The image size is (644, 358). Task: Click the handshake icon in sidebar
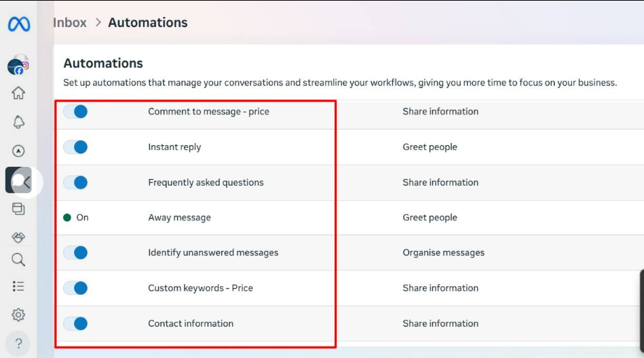(18, 237)
